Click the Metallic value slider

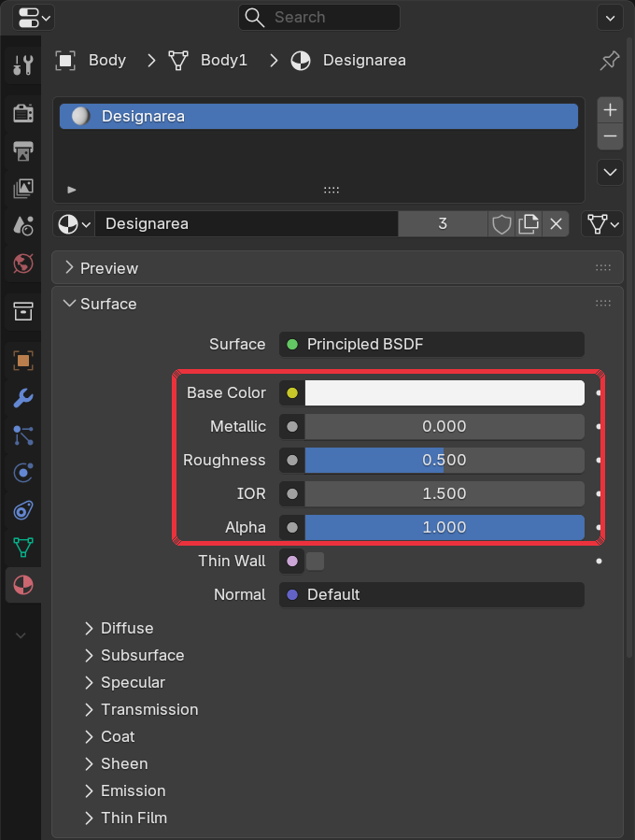pos(444,426)
